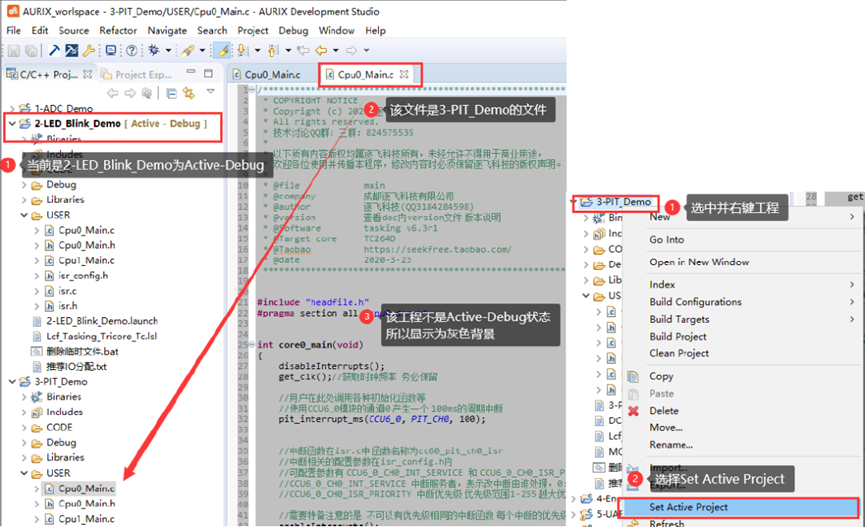The height and width of the screenshot is (527, 865).
Task: Click the yellow Back navigation arrow
Action: click(321, 51)
